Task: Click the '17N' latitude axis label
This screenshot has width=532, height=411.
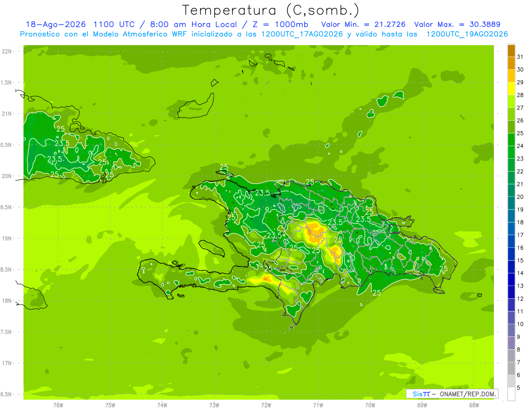Action: (8, 364)
